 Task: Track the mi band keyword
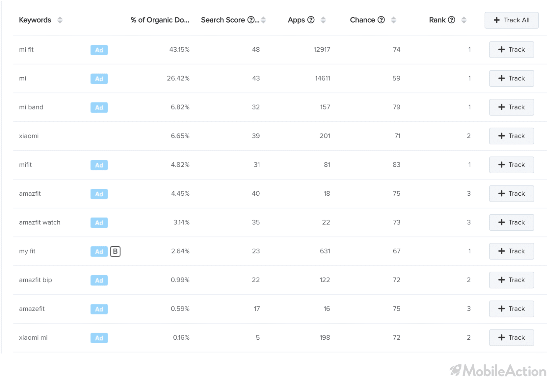tap(512, 107)
